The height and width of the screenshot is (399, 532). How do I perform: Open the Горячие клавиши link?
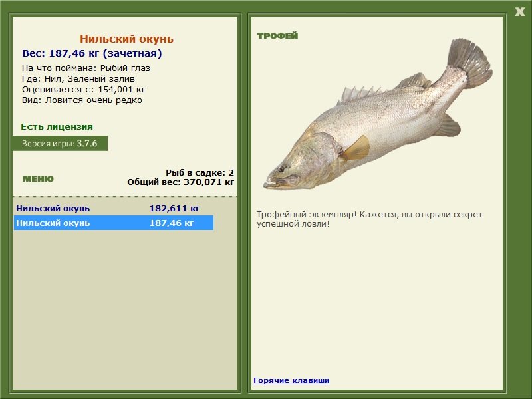[x=291, y=380]
